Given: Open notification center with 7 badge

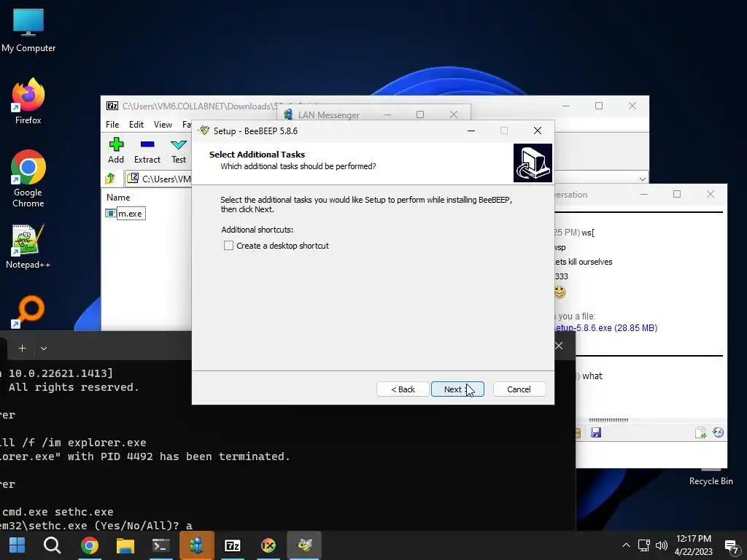Looking at the screenshot, I should (731, 547).
